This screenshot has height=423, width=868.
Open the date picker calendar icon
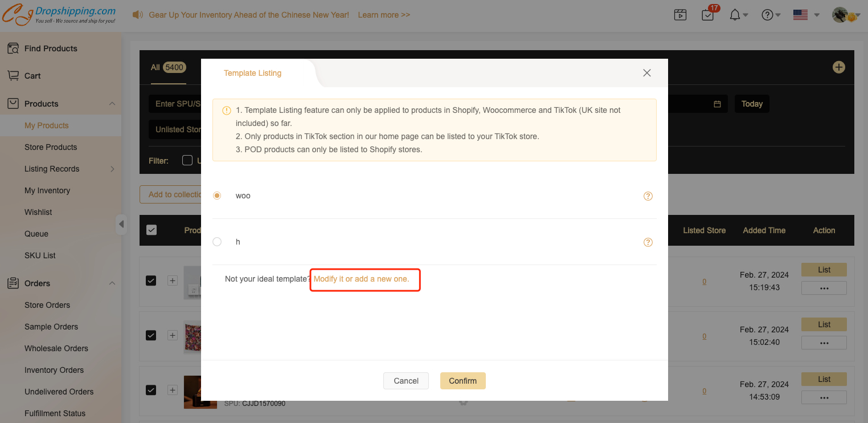pos(718,104)
